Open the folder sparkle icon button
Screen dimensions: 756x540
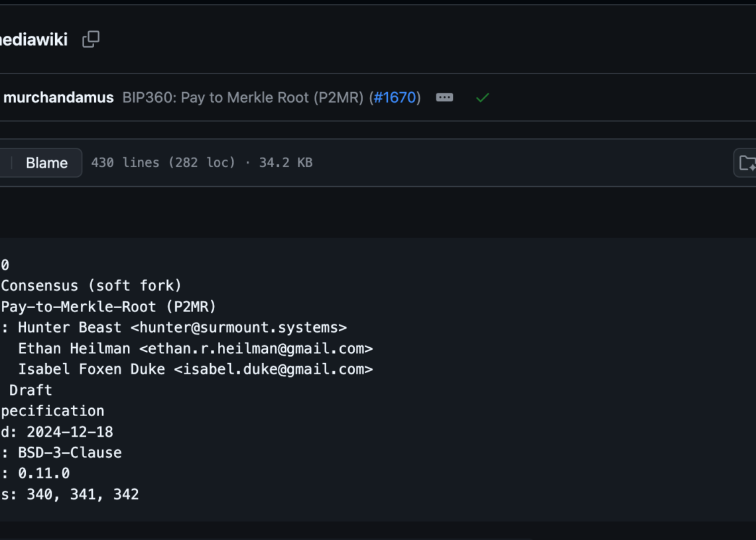(x=745, y=163)
